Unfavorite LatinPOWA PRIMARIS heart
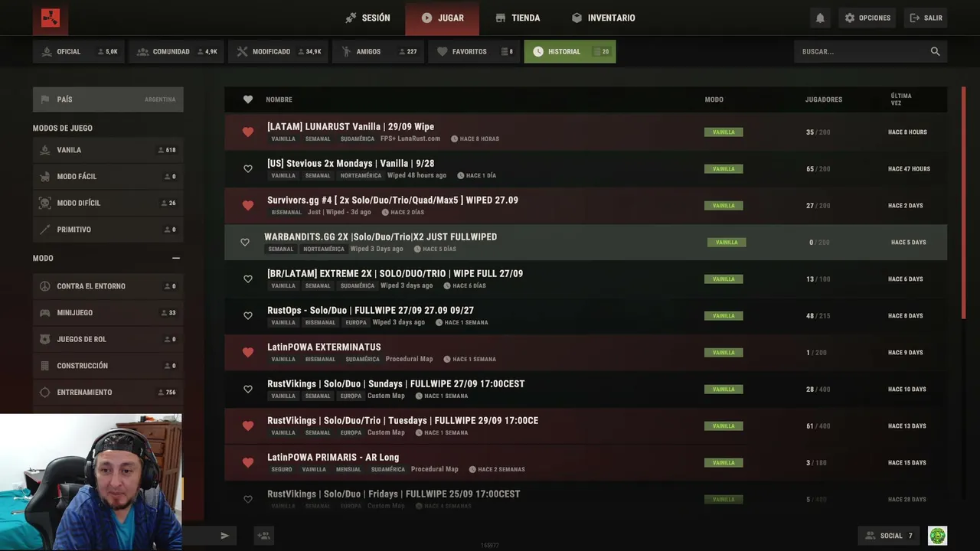980x551 pixels. tap(248, 463)
